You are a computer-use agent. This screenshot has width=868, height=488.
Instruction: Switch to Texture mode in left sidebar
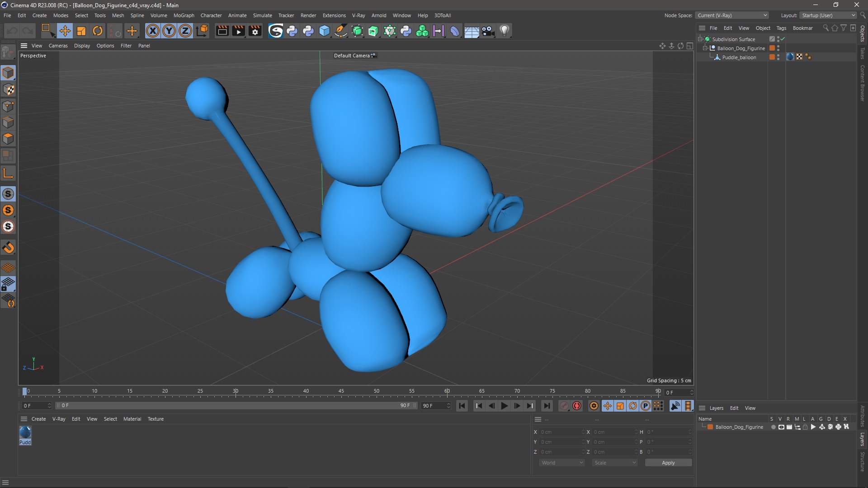point(8,89)
